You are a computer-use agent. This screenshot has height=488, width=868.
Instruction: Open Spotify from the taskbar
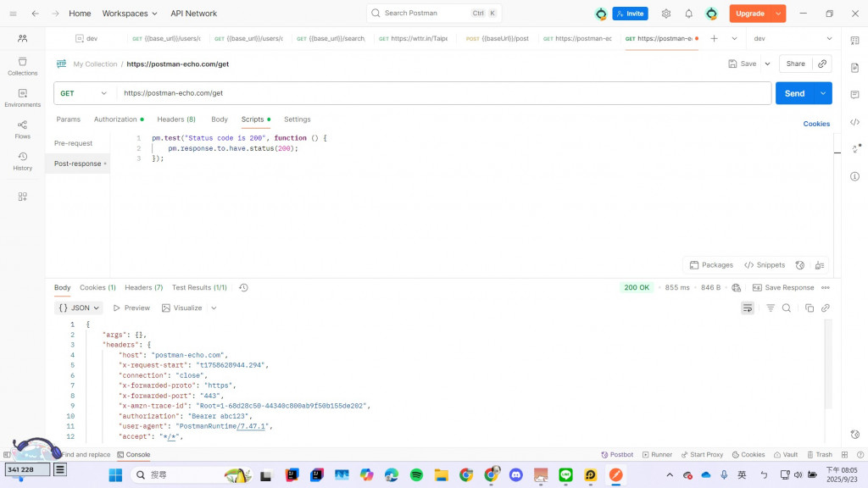pos(416,474)
